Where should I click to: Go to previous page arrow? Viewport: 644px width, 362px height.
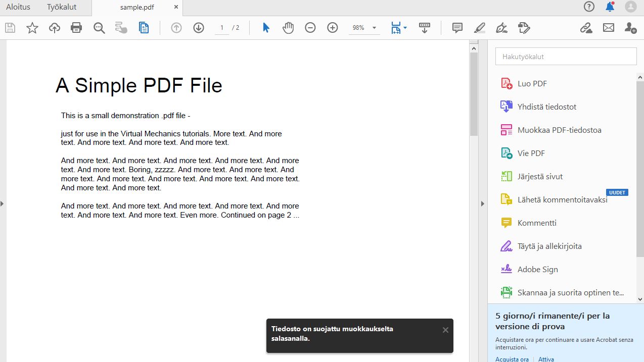tap(176, 28)
